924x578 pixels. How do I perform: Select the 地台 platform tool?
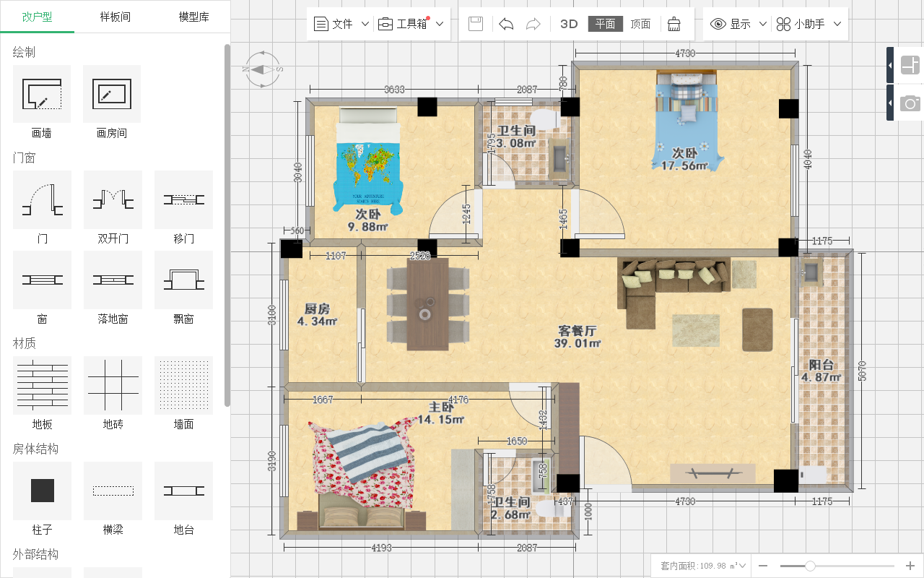click(x=183, y=491)
